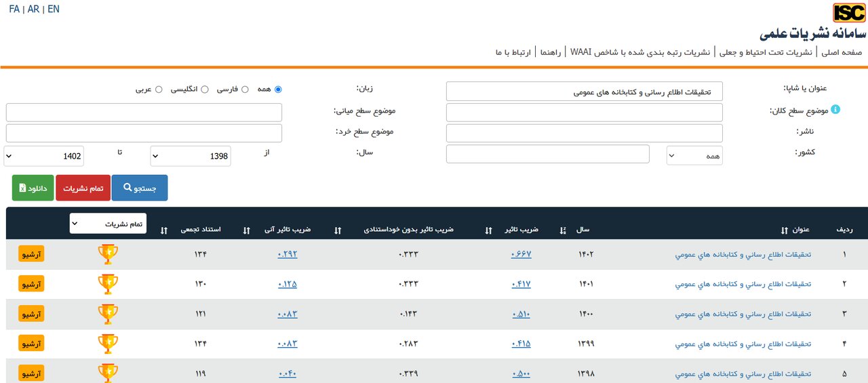868x383 pixels.
Task: Click the info icon beside موضوع سطح کلان
Action: click(x=835, y=109)
